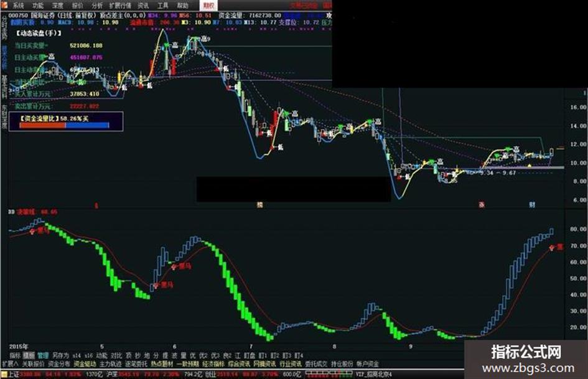Click the 财 marker icon on the chart bottom
Viewport: 588px width, 379px height.
pos(532,205)
